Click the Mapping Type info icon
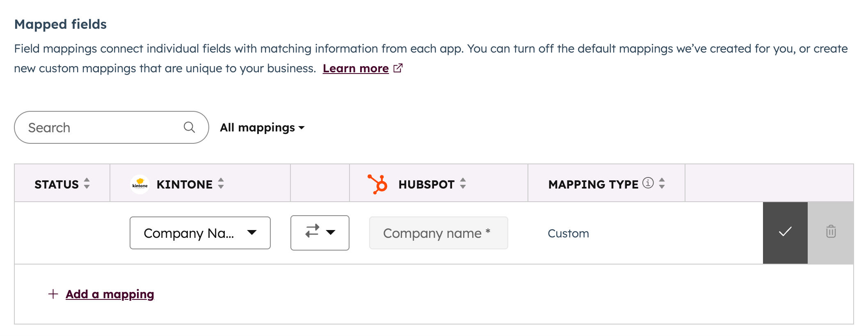 click(x=648, y=183)
